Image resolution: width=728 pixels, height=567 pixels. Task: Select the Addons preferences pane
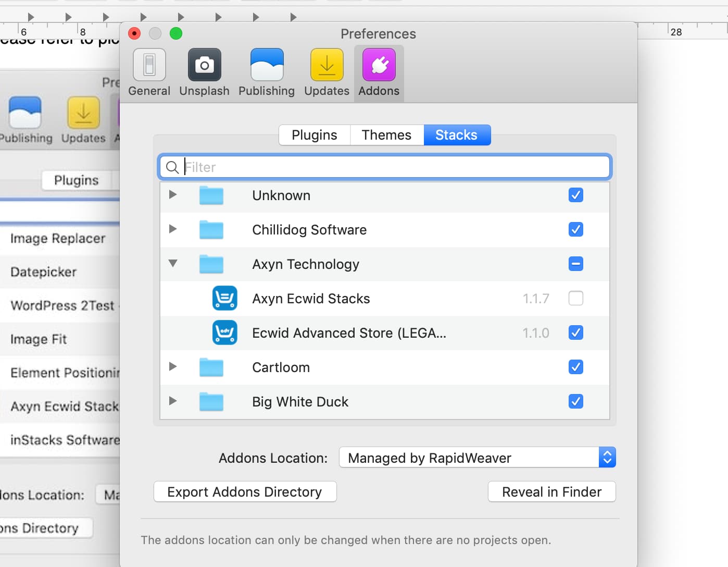pyautogui.click(x=379, y=73)
